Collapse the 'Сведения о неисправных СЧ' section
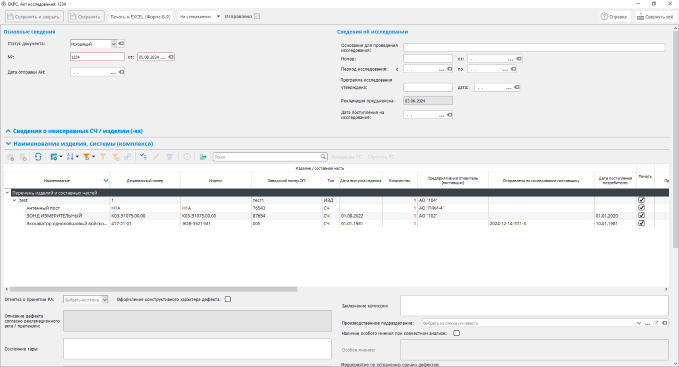Image resolution: width=679 pixels, height=367 pixels. coord(8,131)
